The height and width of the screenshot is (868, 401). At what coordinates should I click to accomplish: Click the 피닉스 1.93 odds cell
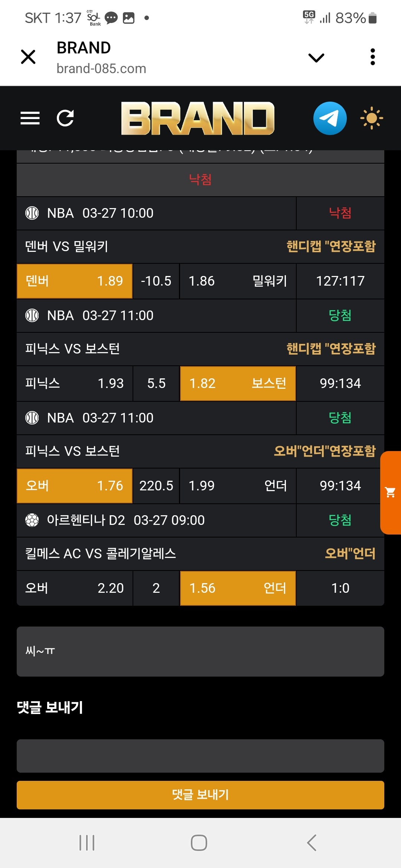pos(75,384)
